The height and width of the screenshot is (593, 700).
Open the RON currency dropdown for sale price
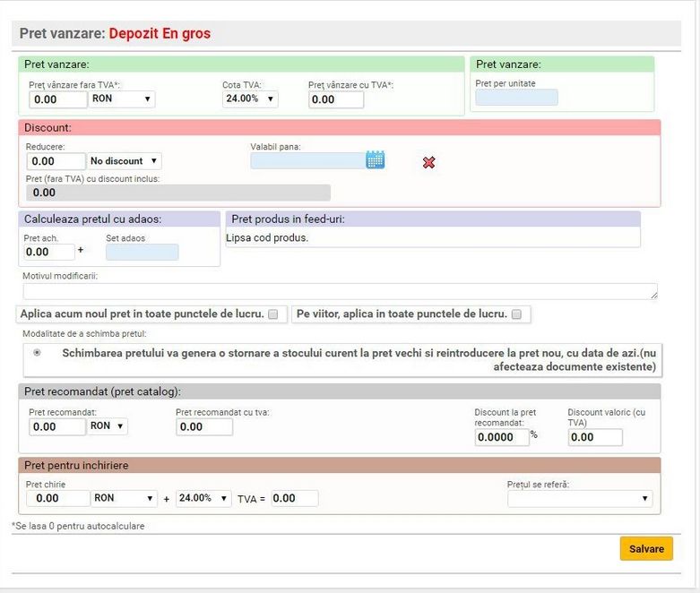(122, 99)
